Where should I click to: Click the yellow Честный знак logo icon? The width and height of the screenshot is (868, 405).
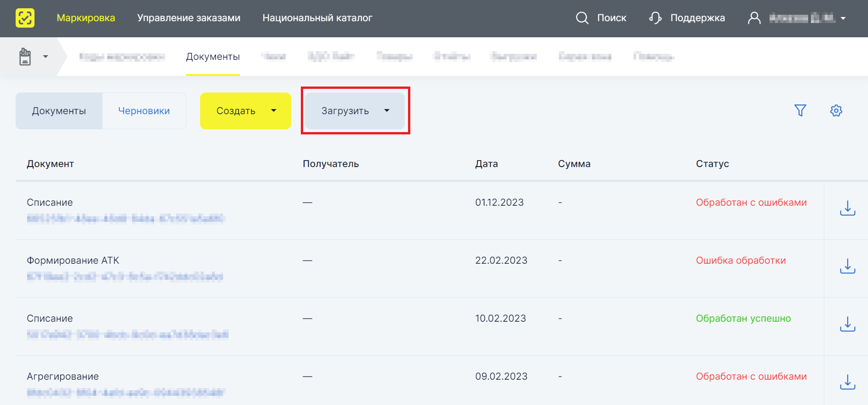[25, 18]
